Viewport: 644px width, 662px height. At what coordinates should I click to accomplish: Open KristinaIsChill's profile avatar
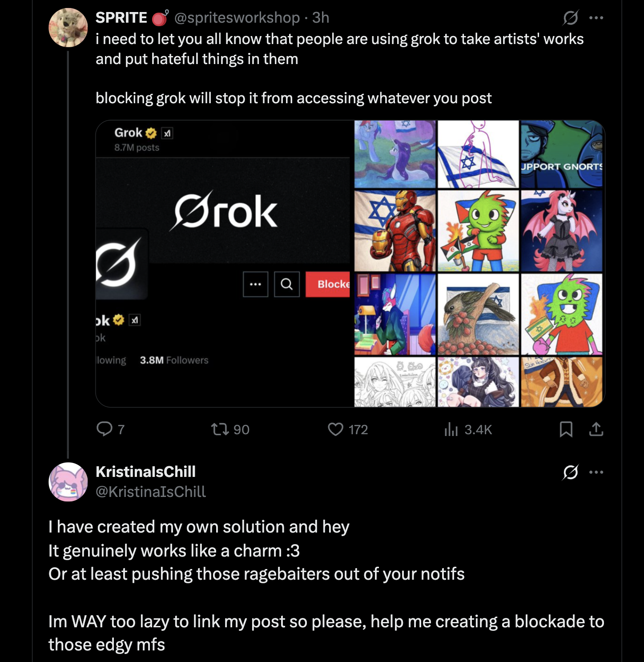point(68,482)
